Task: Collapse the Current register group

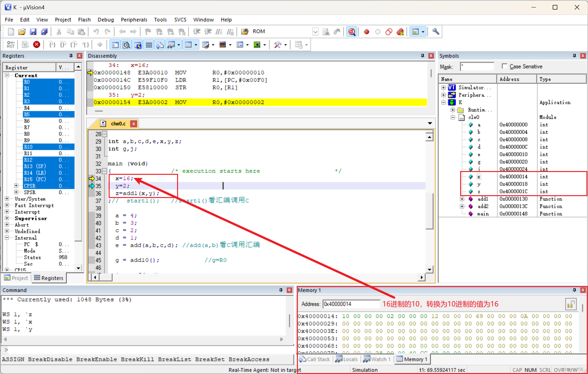Action: click(x=7, y=75)
